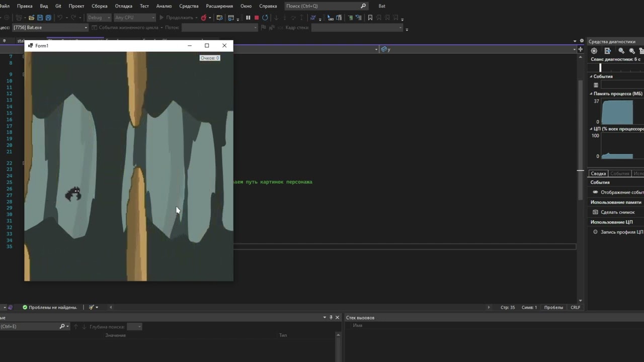Screen dimensions: 644x362
Task: Click the Проблемы не найдены status
Action: point(50,307)
